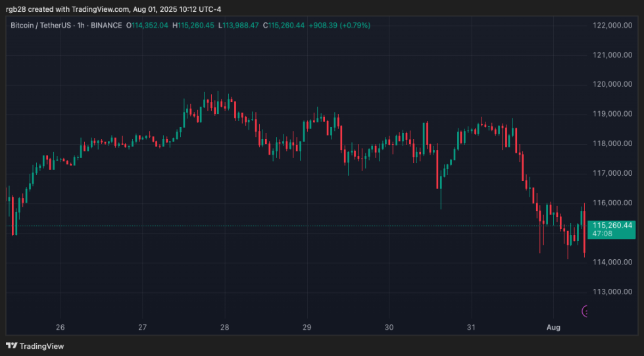Image resolution: width=644 pixels, height=356 pixels.
Task: Click the Aug label on time axis
Action: point(553,327)
